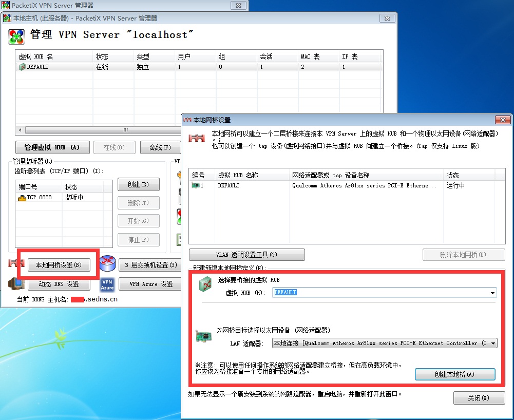Click the 类型 column header
The height and width of the screenshot is (420, 514).
(x=155, y=56)
